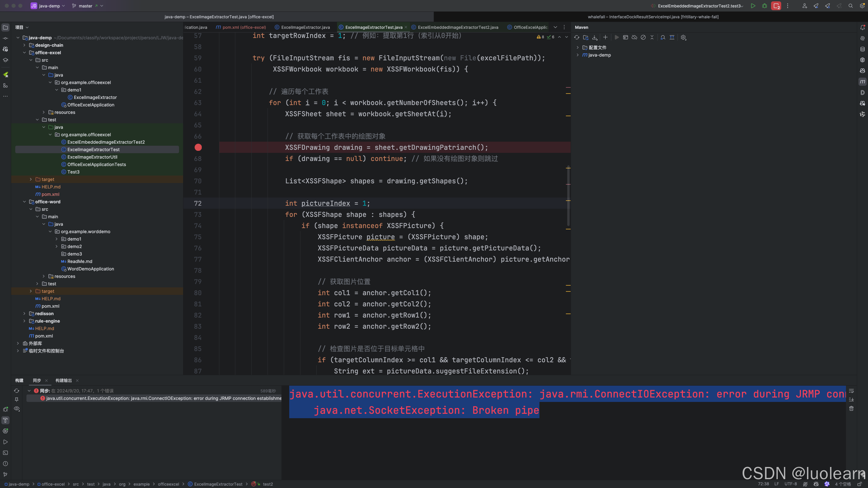Open the notifications bell icon
This screenshot has width=868, height=488.
(x=863, y=27)
